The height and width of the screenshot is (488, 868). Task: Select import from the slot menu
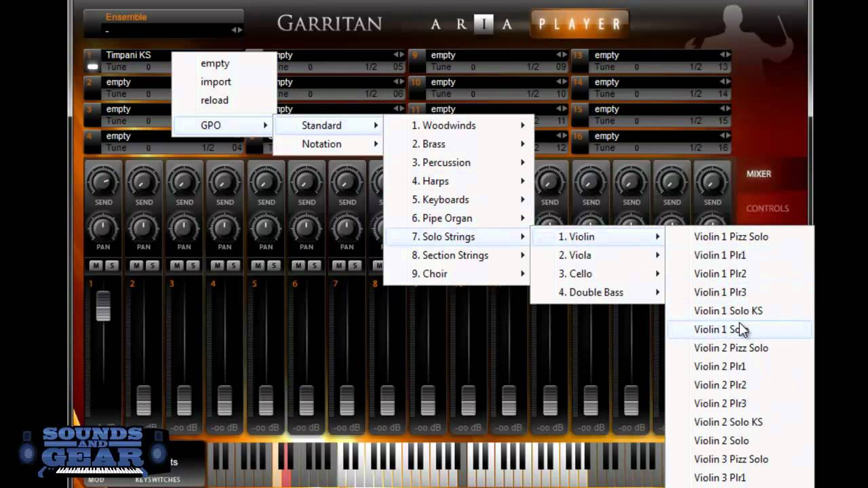click(216, 81)
